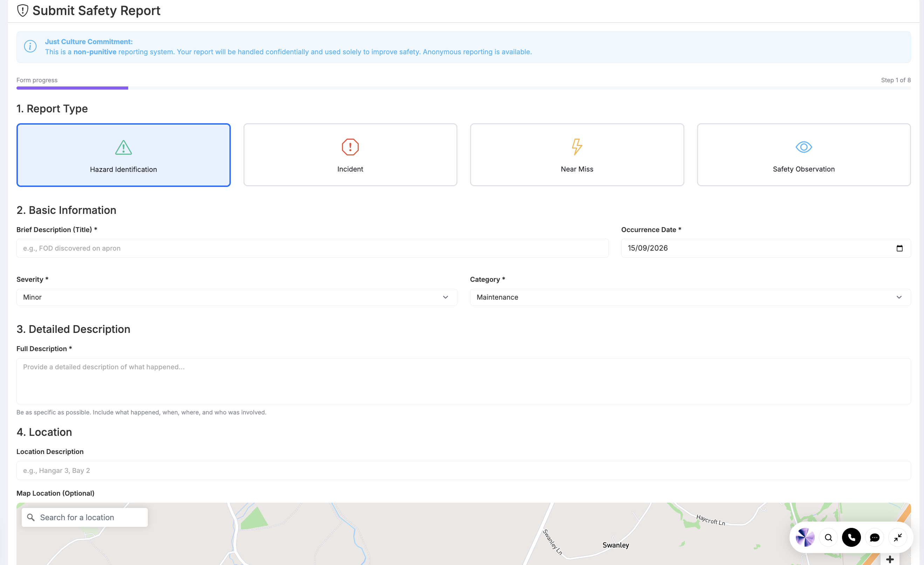This screenshot has width=924, height=565.
Task: Focus the Full Description text area
Action: pyautogui.click(x=463, y=381)
